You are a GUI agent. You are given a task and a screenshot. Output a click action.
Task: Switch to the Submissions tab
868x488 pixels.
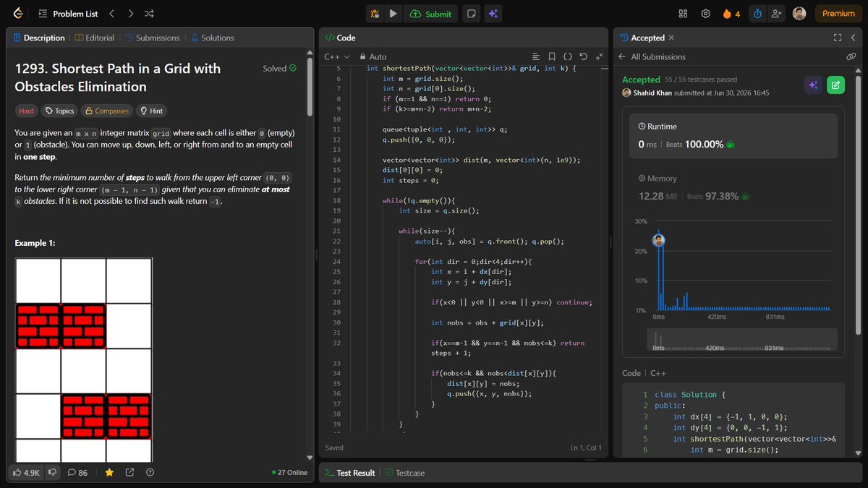[153, 38]
